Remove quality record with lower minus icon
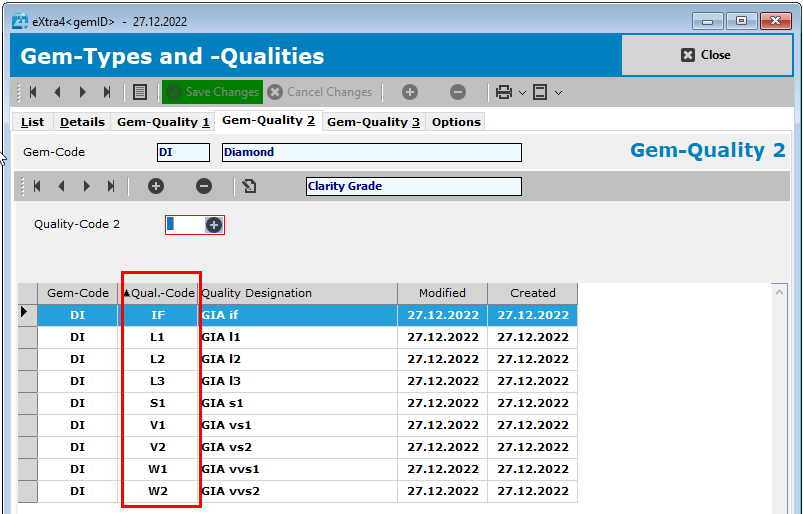Image resolution: width=803 pixels, height=514 pixels. 203,186
